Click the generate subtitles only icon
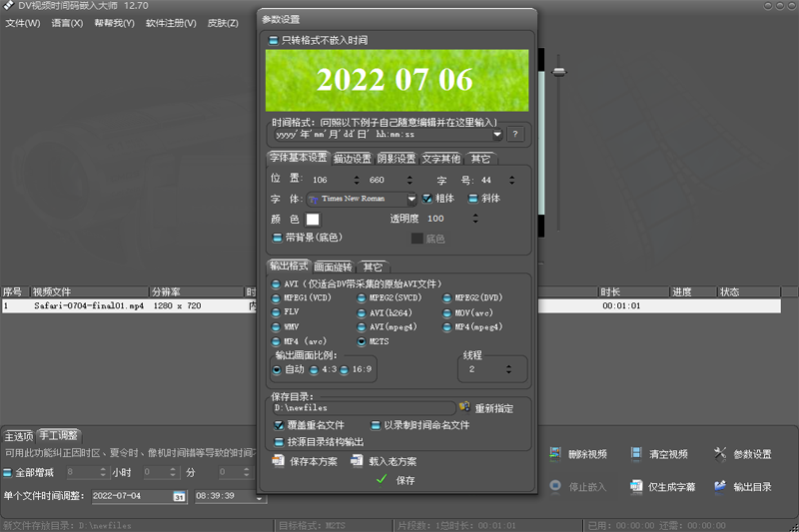Screen dimensions: 799x532 (x=636, y=486)
